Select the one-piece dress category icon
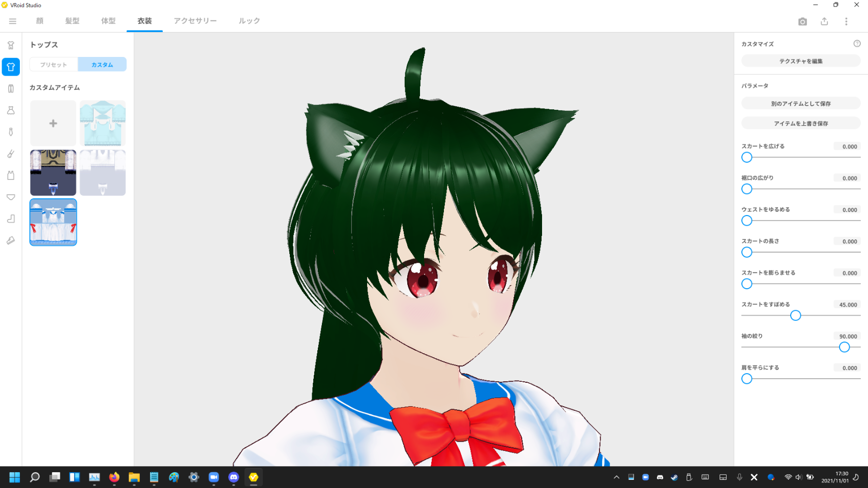This screenshot has width=868, height=488. point(11,110)
